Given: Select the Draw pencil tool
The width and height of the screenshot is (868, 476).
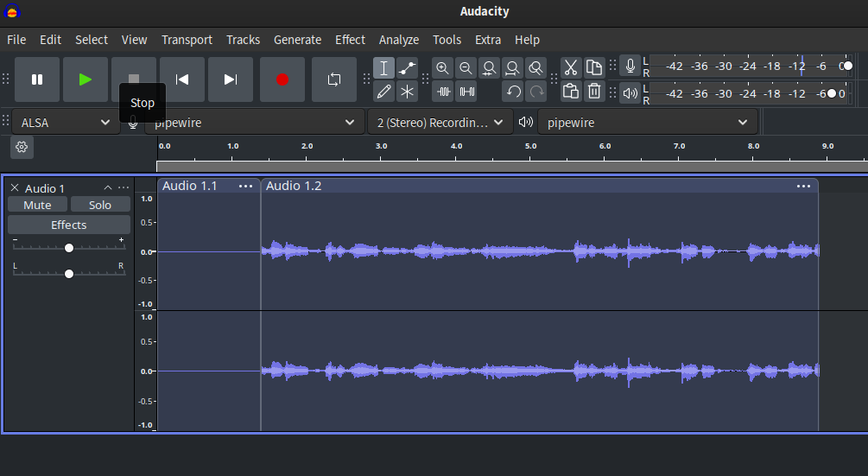Looking at the screenshot, I should point(384,91).
